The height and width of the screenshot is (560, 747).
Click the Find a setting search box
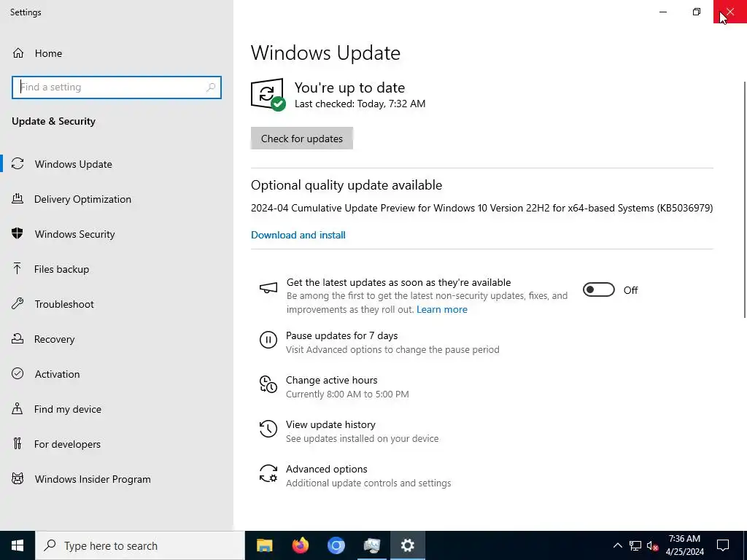[116, 87]
